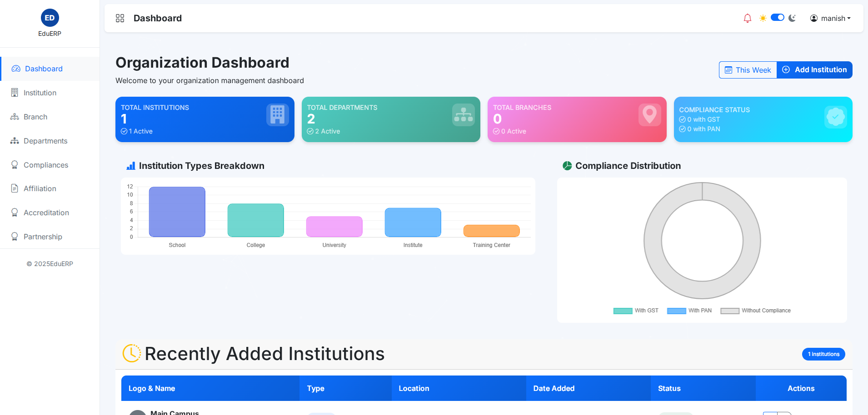Toggle the dark mode theme switch
Image resolution: width=868 pixels, height=415 pixels.
(778, 18)
